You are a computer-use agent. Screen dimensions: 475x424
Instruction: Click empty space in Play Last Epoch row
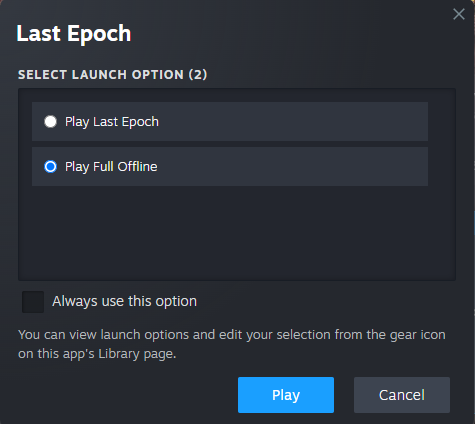click(x=293, y=121)
